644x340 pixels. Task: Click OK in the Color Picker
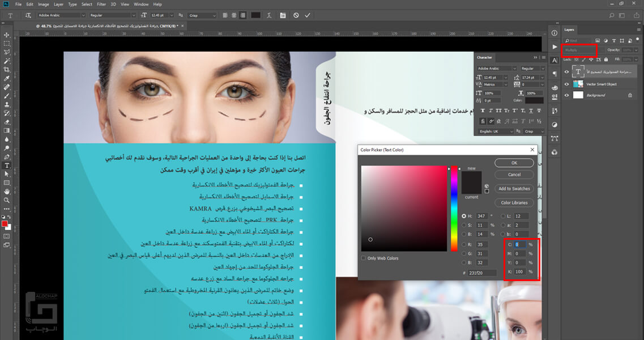point(514,163)
